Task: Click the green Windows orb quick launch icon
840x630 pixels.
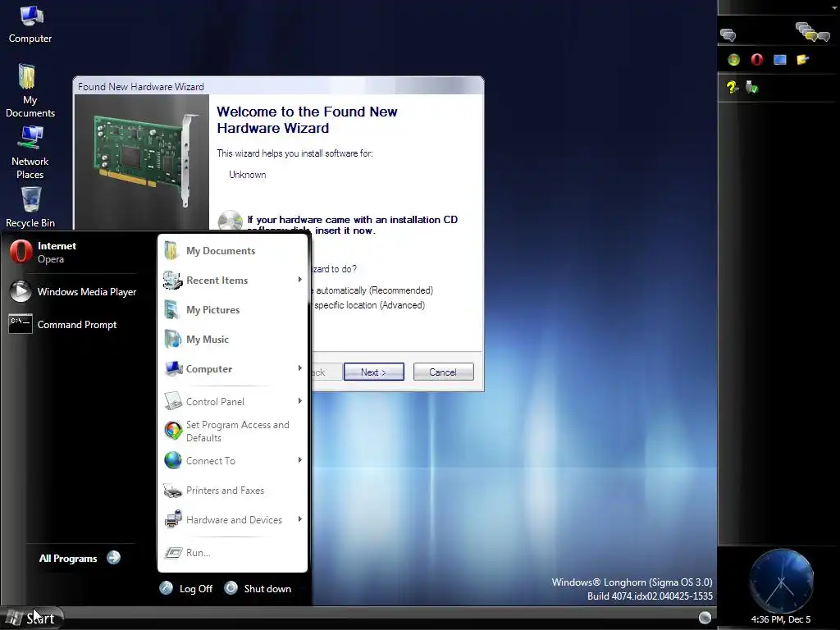Action: 734,59
